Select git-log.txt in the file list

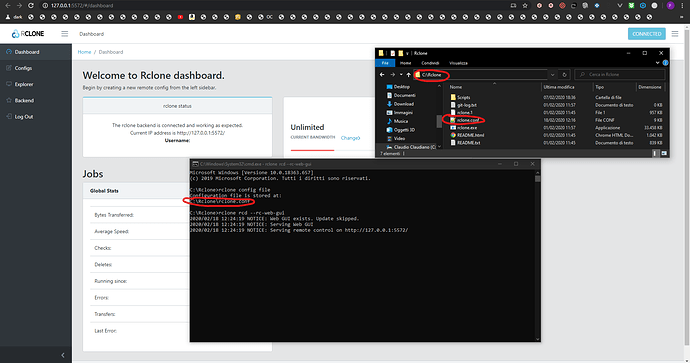(463, 105)
